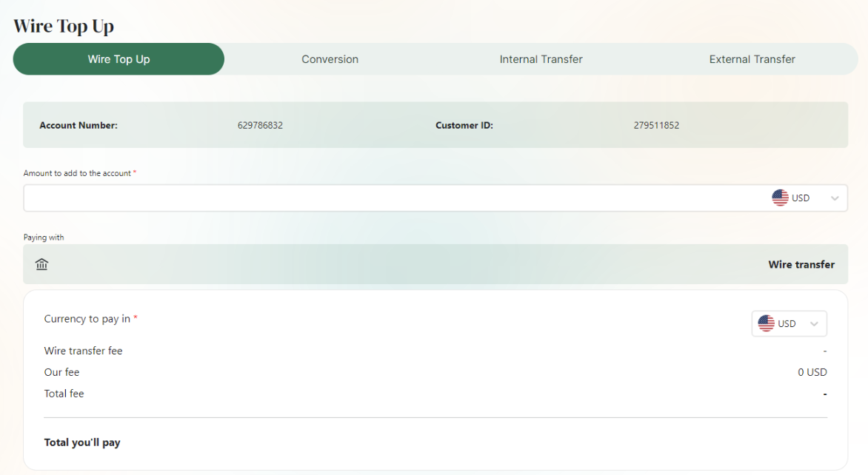868x475 pixels.
Task: Switch to the Conversion tab
Action: 330,59
